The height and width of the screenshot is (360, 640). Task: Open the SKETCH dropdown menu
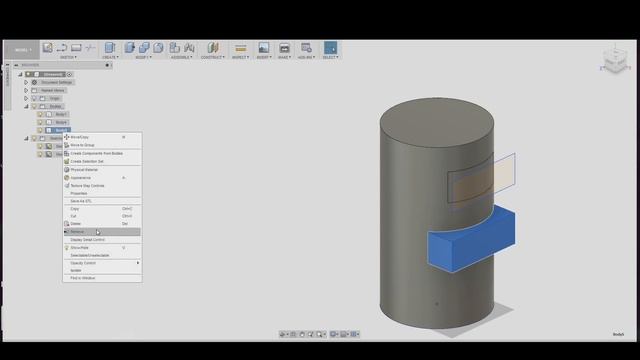[69, 57]
